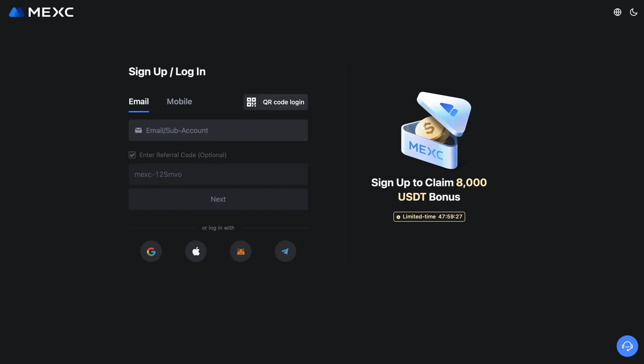Click Google sign-in icon

[x=151, y=251]
